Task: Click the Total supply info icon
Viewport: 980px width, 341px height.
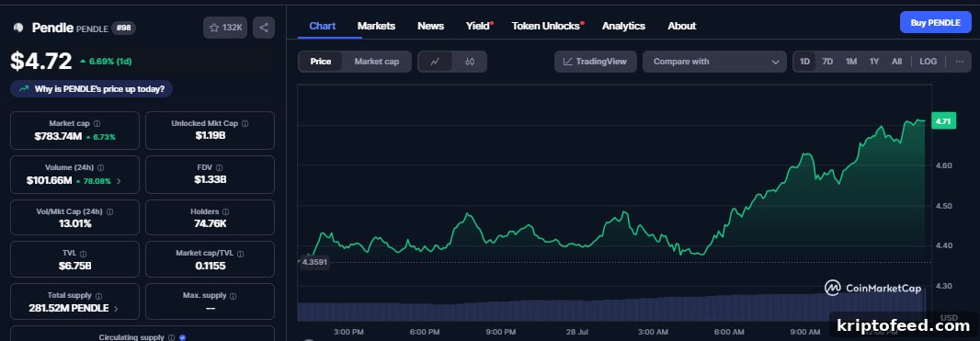Action: coord(98,295)
